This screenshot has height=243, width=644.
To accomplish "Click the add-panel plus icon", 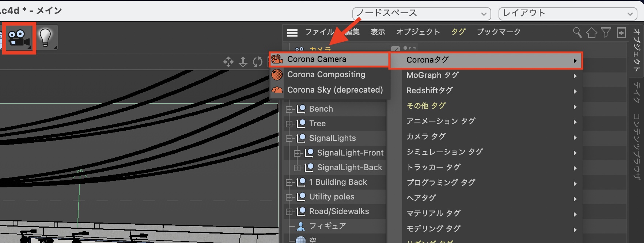I will click(x=621, y=33).
